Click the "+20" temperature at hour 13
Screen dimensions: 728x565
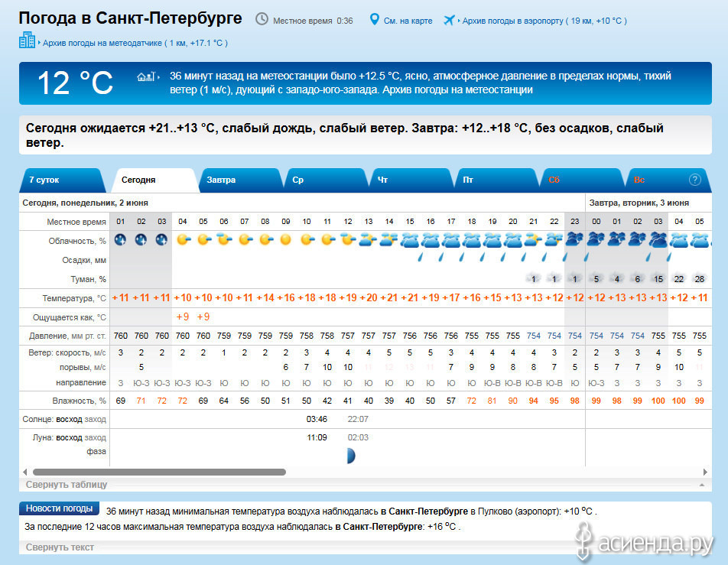368,297
